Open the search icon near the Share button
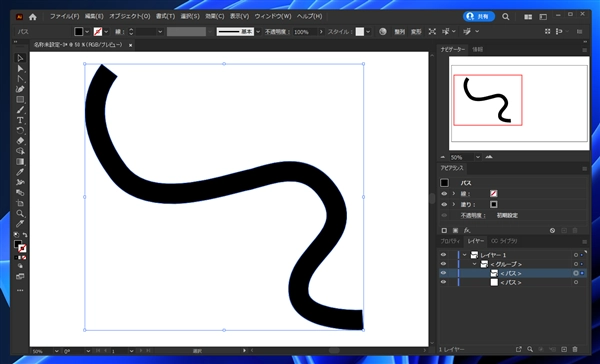Viewport: 600px width, 364px height. point(505,17)
